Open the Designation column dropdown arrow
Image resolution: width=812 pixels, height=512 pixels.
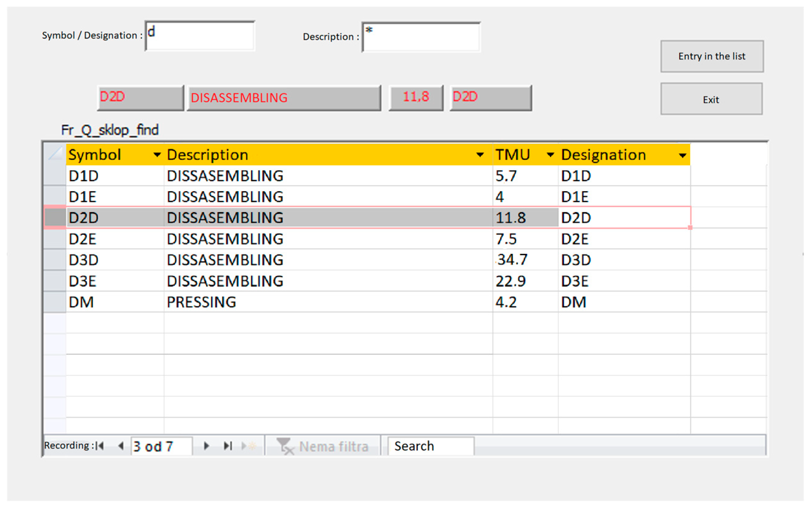[682, 155]
